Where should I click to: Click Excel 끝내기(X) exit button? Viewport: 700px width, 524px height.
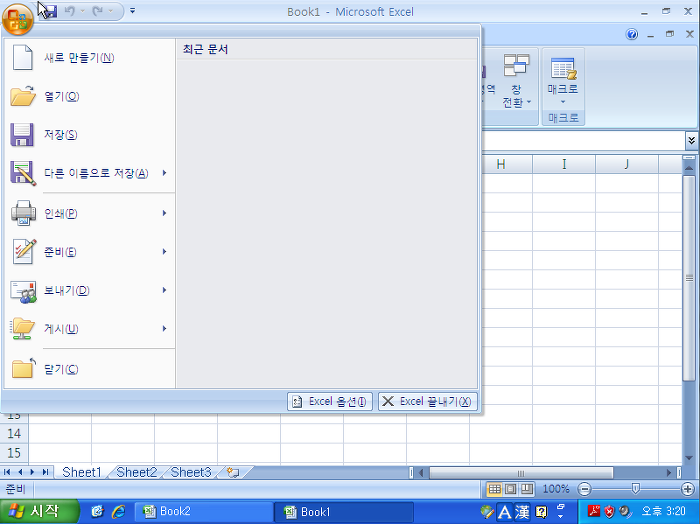[x=428, y=402]
